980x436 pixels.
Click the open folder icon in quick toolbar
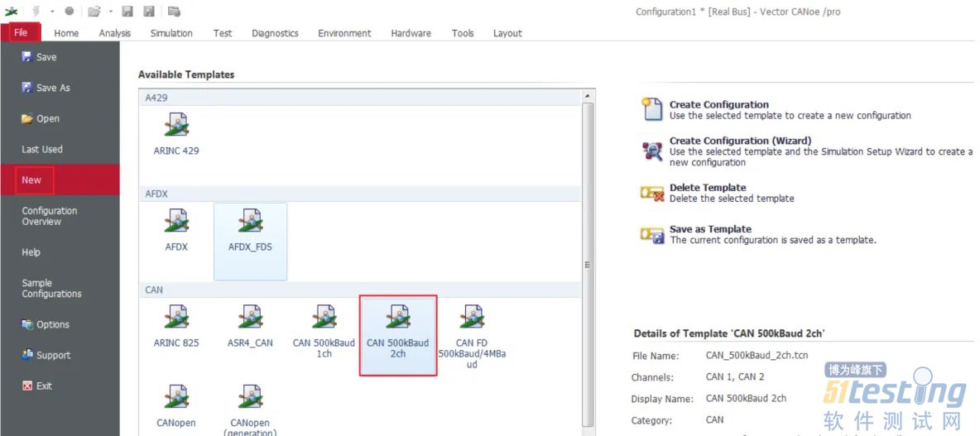(94, 11)
